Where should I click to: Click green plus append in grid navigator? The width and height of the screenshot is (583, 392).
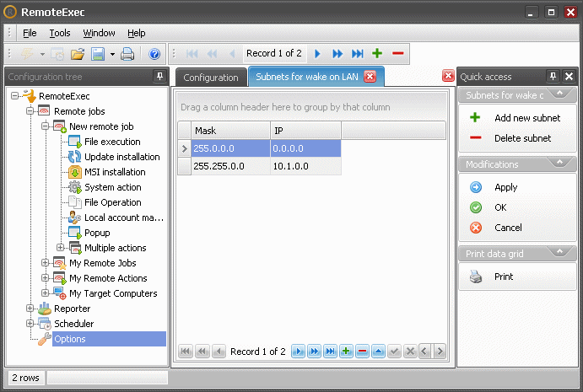(x=346, y=352)
